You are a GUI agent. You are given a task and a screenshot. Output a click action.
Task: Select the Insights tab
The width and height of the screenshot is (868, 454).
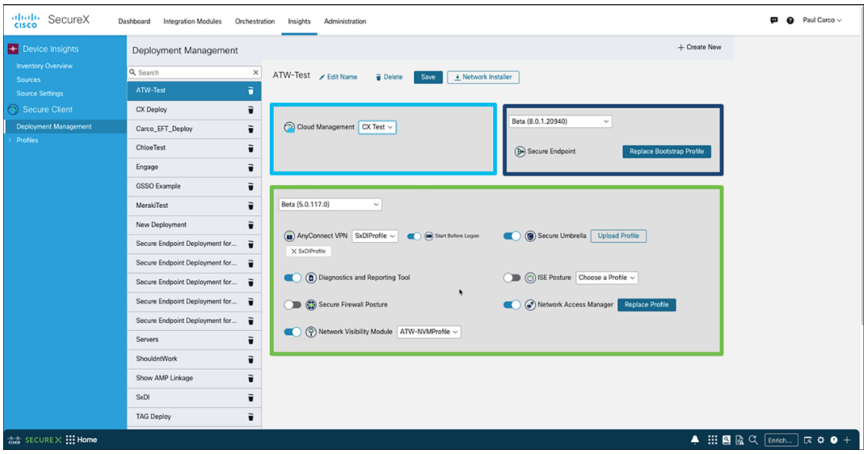click(299, 21)
